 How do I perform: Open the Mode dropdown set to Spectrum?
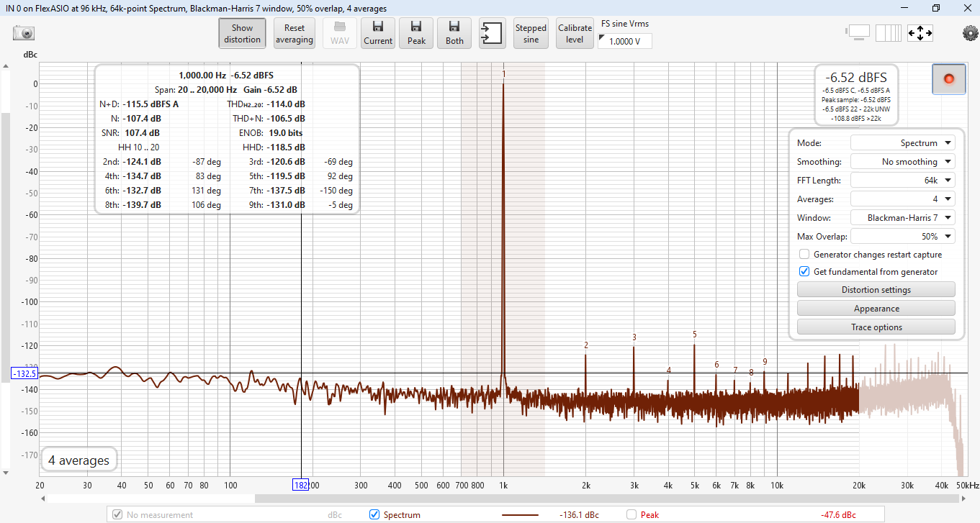pos(903,143)
